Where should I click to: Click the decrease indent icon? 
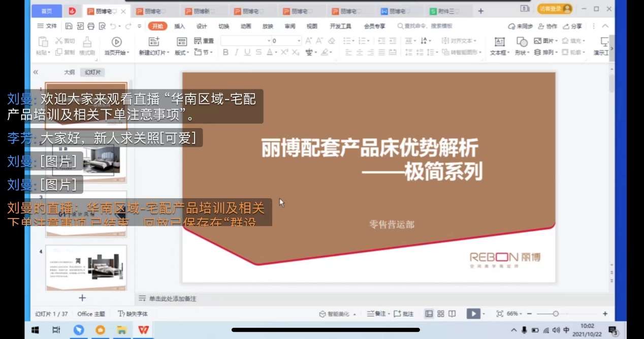pos(381,41)
